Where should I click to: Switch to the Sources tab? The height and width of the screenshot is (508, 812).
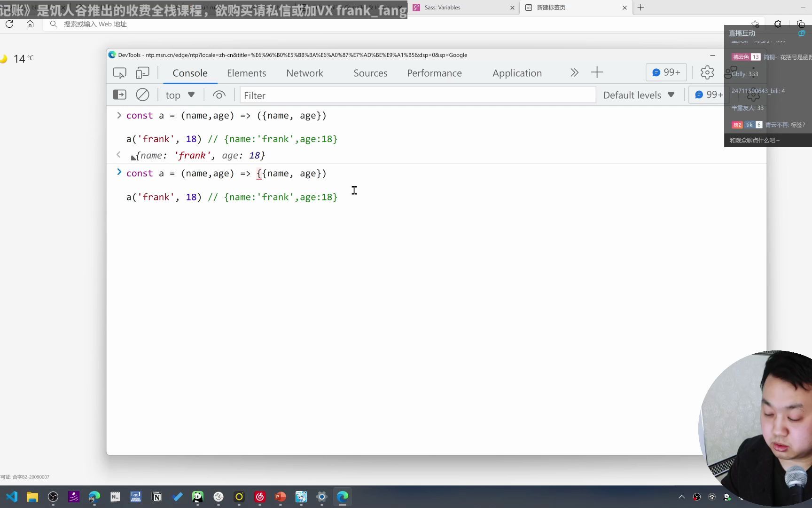pos(370,73)
